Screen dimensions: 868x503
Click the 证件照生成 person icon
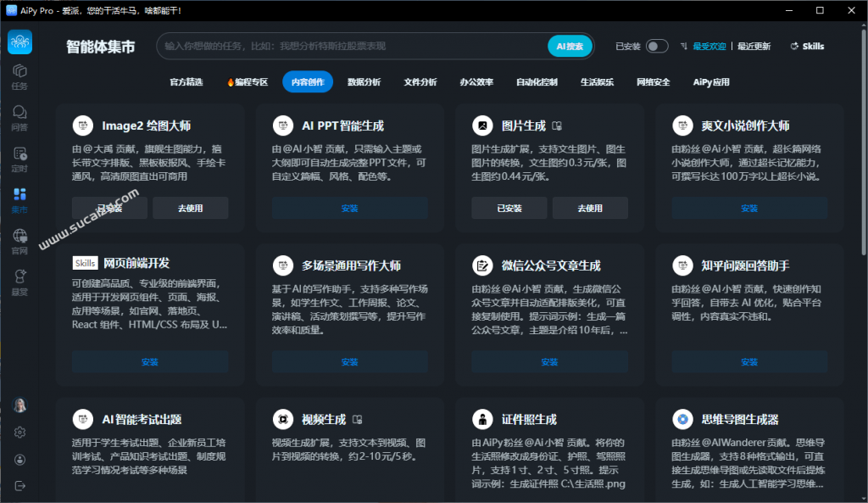[482, 419]
